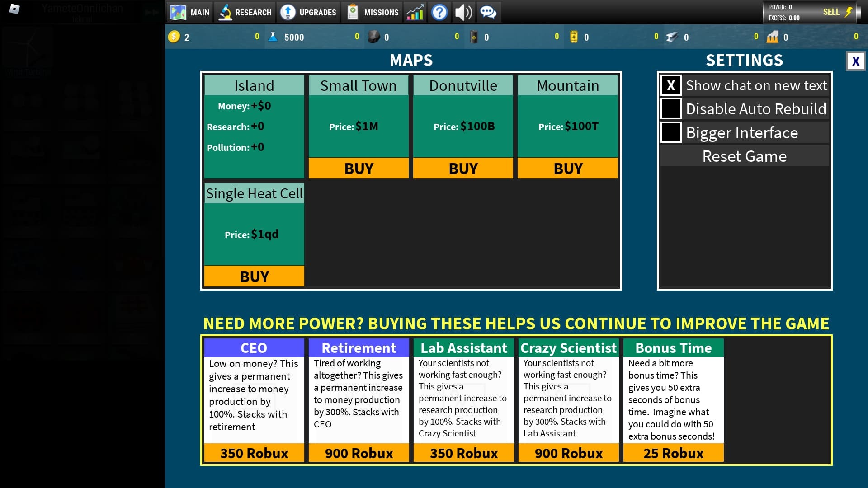Mute sound with the speaker icon
The image size is (868, 488).
click(x=463, y=12)
